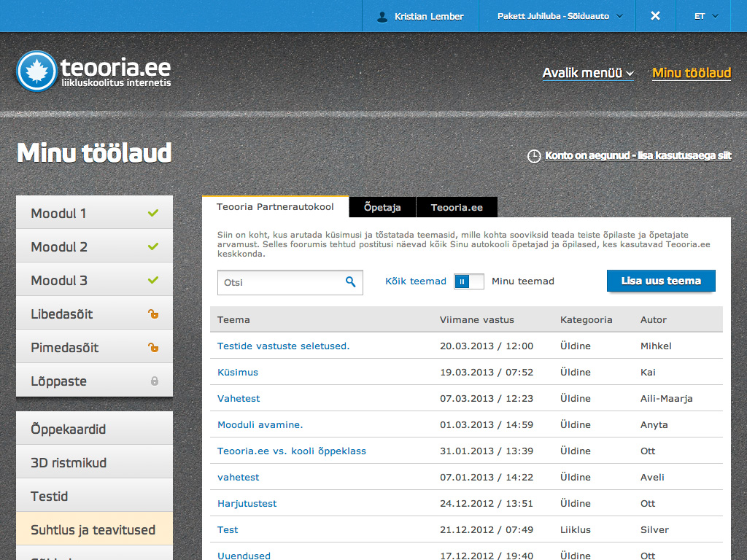The height and width of the screenshot is (560, 747).
Task: Toggle switch between Kõik teemad and Minu teemad
Action: (x=468, y=281)
